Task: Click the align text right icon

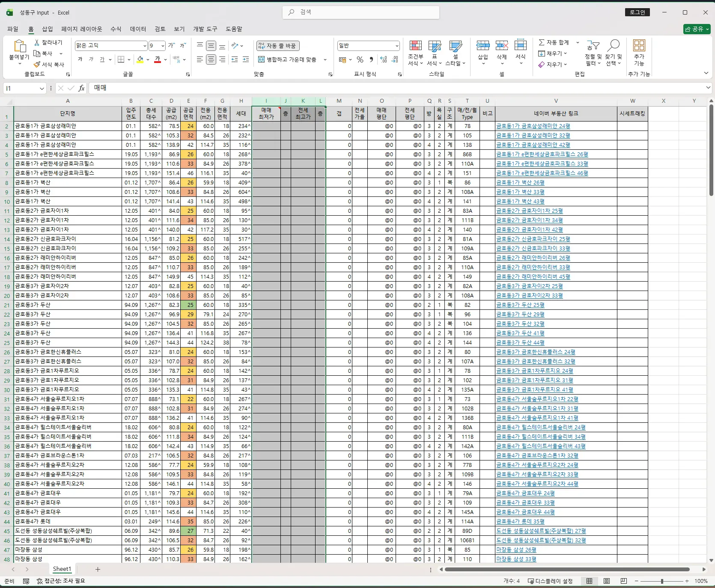Action: 222,59
